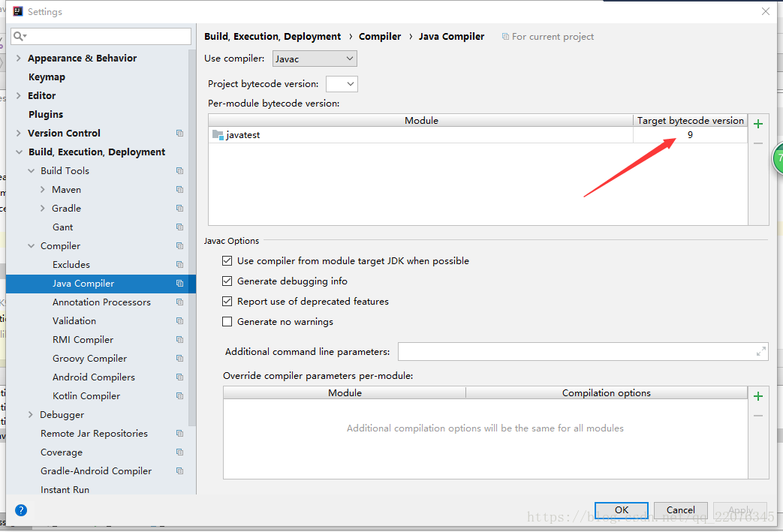Click the help question mark icon

tap(21, 510)
